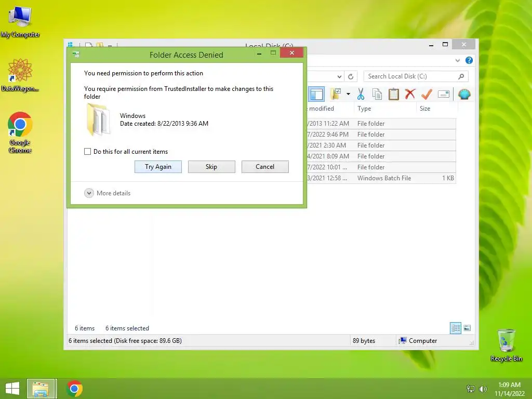Click the Search Local Disk (C:) field

(416, 76)
